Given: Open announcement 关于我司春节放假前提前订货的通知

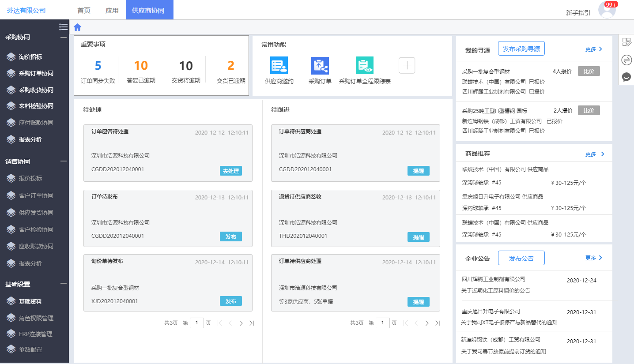Looking at the screenshot, I should (x=504, y=352).
